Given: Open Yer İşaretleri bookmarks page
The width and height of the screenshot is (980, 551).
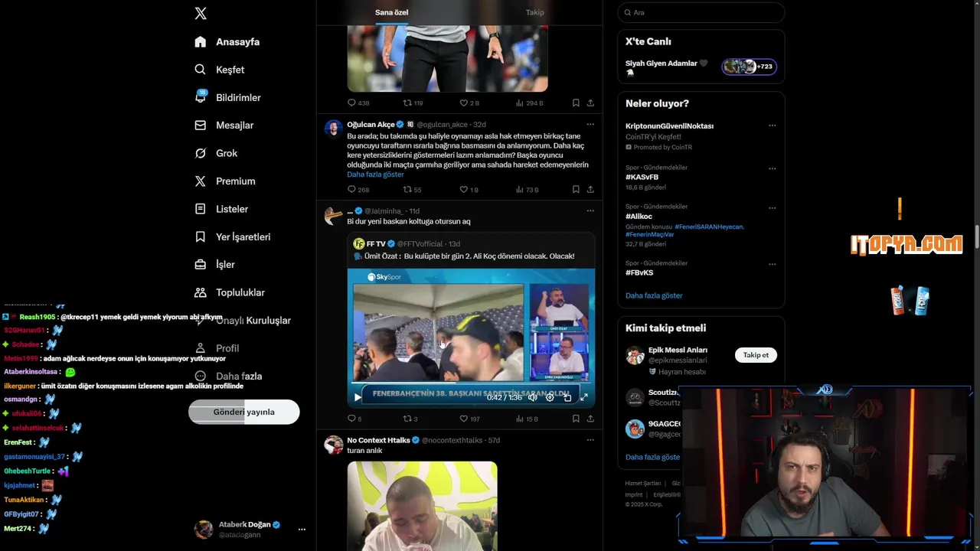Looking at the screenshot, I should pyautogui.click(x=232, y=237).
